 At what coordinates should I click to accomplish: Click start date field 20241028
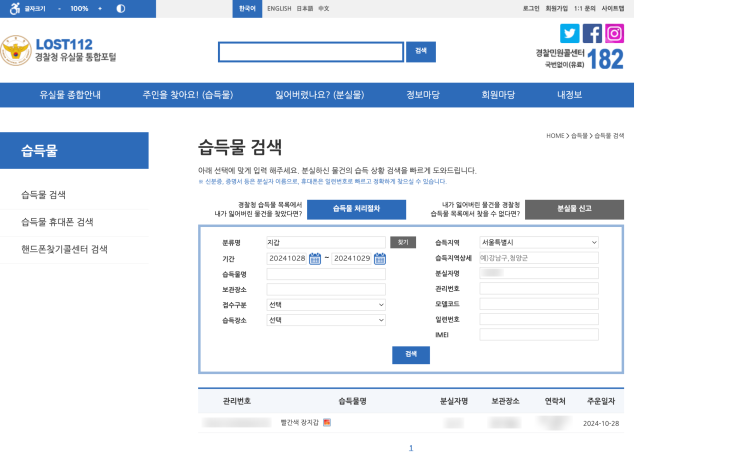287,258
